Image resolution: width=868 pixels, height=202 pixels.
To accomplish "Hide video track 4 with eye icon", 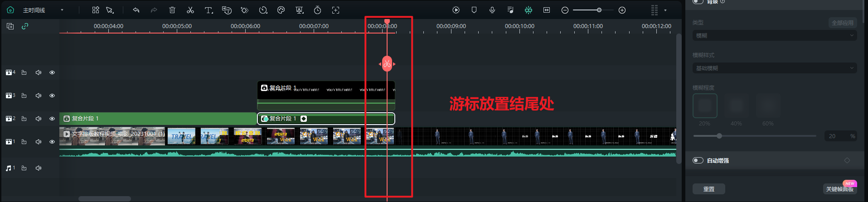I will click(52, 72).
